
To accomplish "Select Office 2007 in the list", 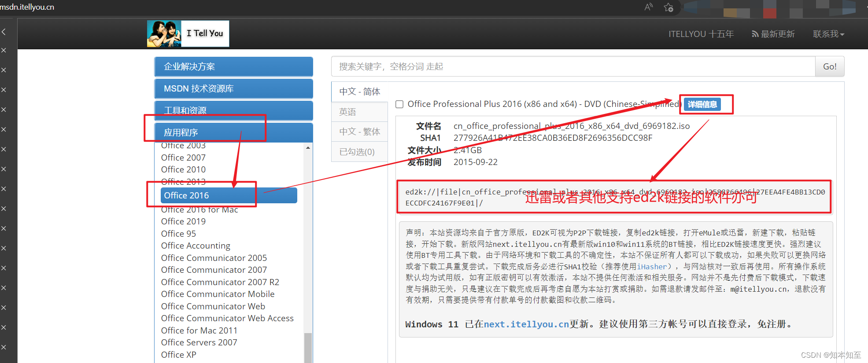I will [183, 158].
